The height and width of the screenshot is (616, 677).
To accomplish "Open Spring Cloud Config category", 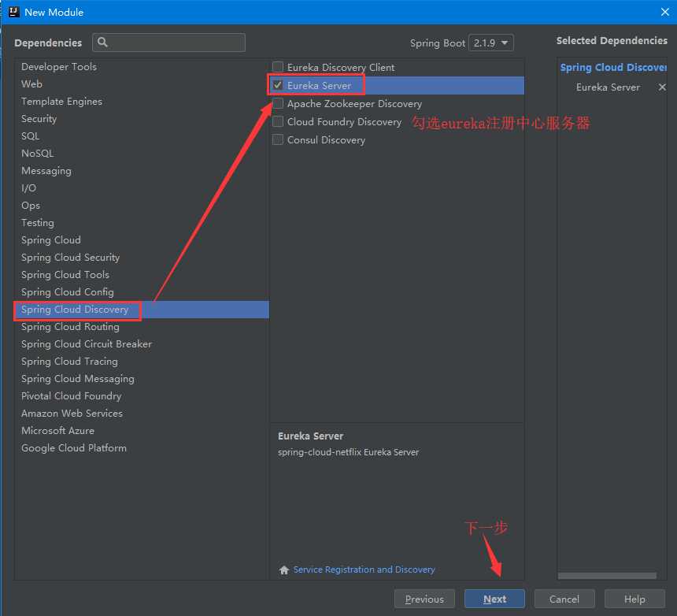I will [x=141, y=292].
